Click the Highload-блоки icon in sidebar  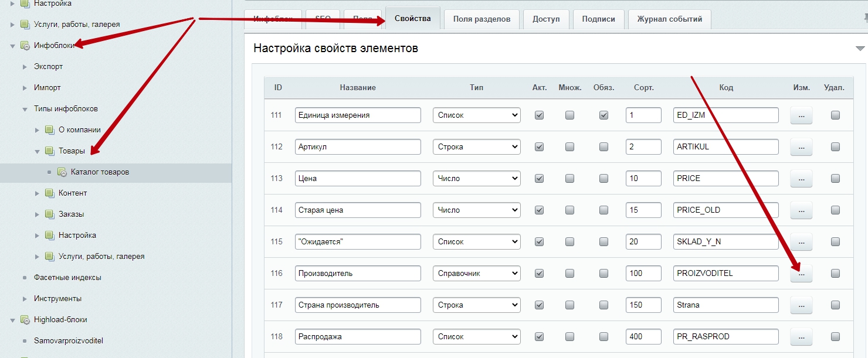coord(25,320)
